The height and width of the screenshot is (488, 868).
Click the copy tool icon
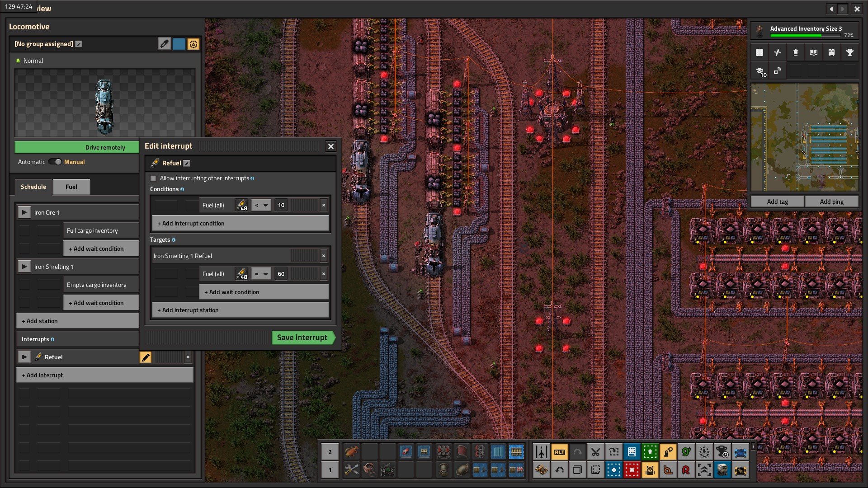click(578, 470)
